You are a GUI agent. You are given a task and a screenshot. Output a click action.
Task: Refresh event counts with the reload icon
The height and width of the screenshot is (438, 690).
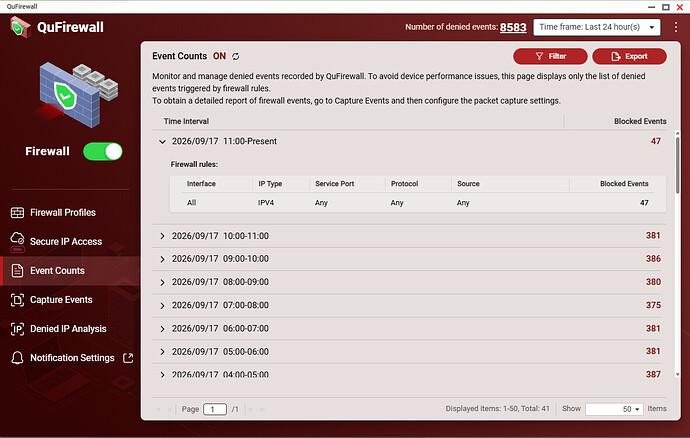pyautogui.click(x=236, y=56)
